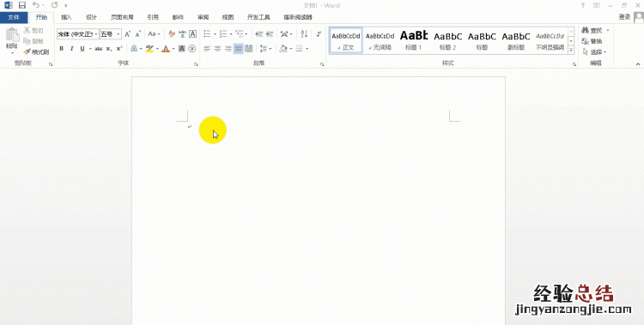Image resolution: width=644 pixels, height=325 pixels.
Task: Open the Paste dropdown arrow
Action: (x=12, y=53)
